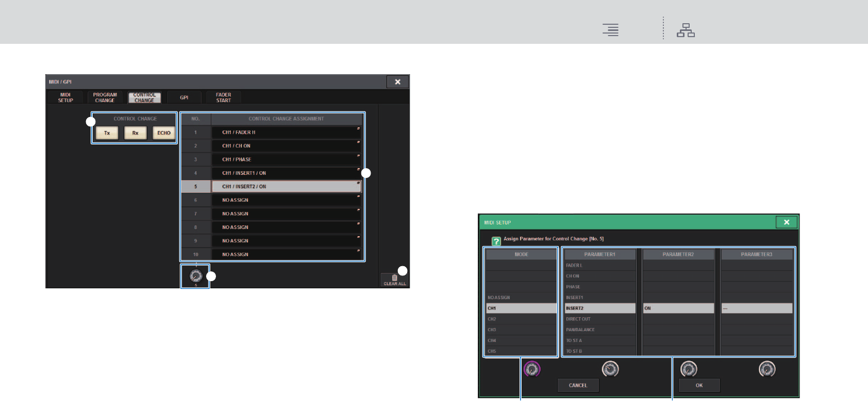This screenshot has width=868, height=408.
Task: Open the FADER START tab
Action: (x=224, y=97)
